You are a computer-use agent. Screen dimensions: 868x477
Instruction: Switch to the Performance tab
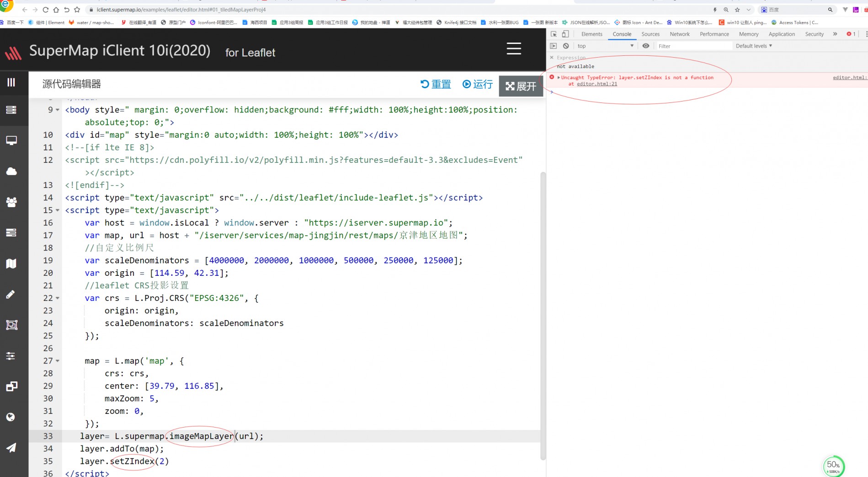click(714, 34)
